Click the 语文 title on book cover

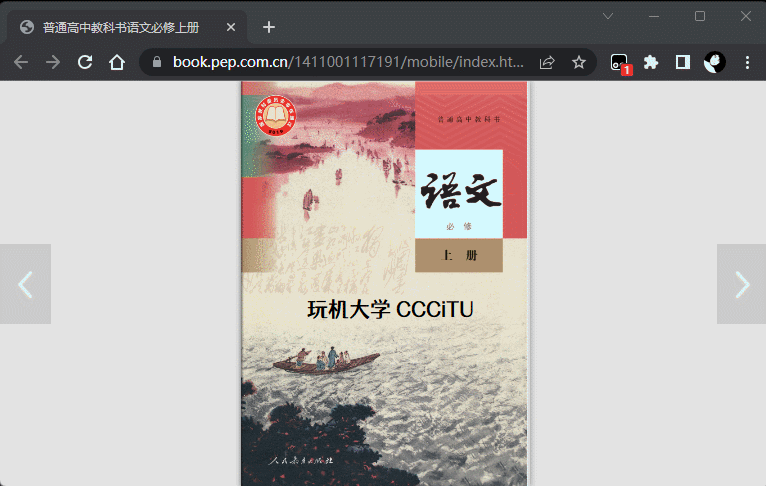coord(459,190)
